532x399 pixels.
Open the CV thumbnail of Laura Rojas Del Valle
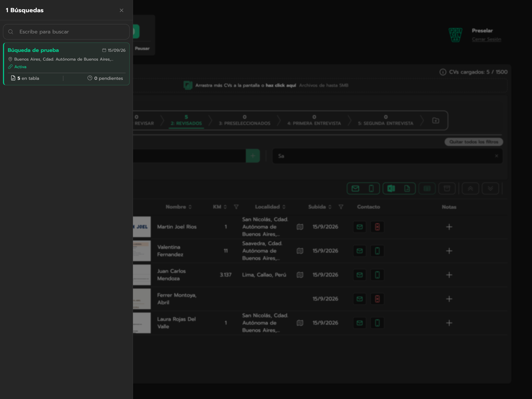point(142,323)
